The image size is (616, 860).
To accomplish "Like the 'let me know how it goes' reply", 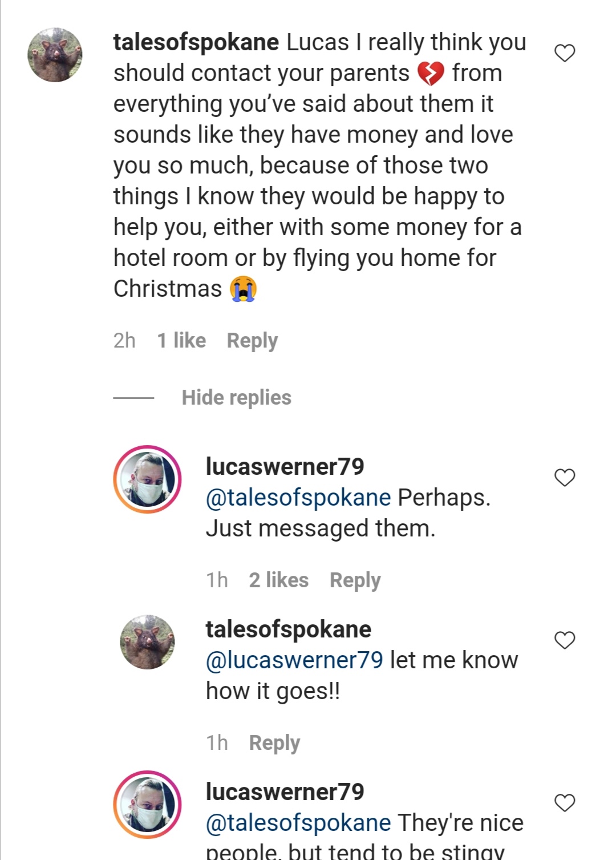I will [x=565, y=640].
